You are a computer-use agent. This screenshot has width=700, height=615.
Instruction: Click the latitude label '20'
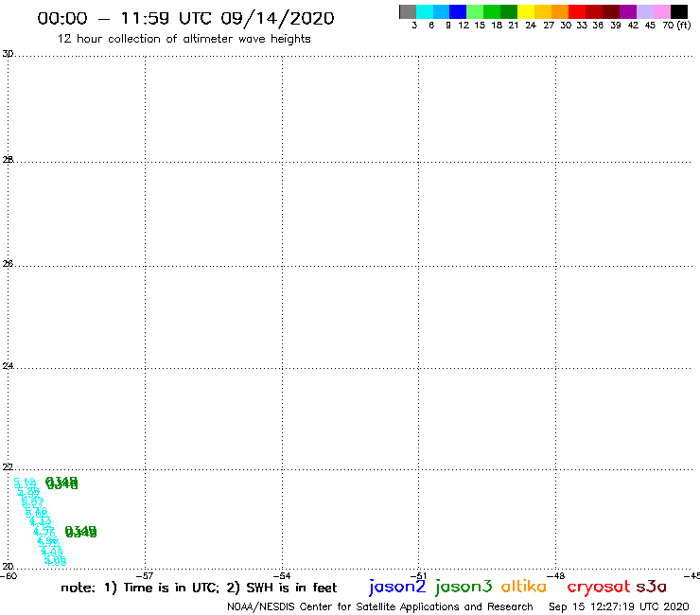(x=8, y=567)
